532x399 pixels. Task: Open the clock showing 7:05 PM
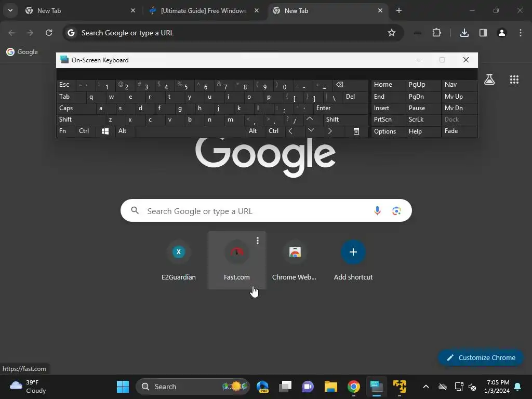pos(497,387)
